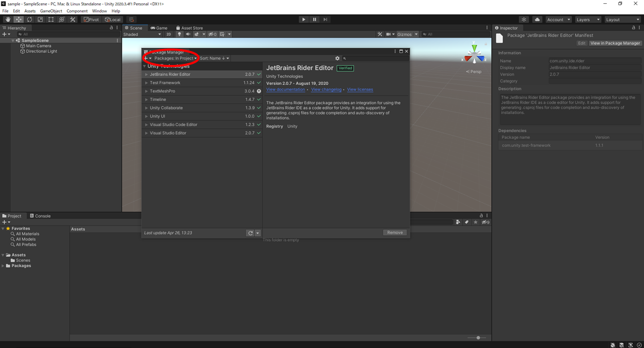
Task: Click the scene lighting bulb icon
Action: [x=179, y=34]
